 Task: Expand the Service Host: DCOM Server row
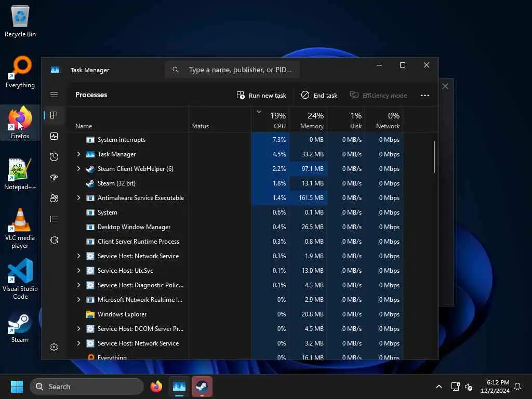78,329
